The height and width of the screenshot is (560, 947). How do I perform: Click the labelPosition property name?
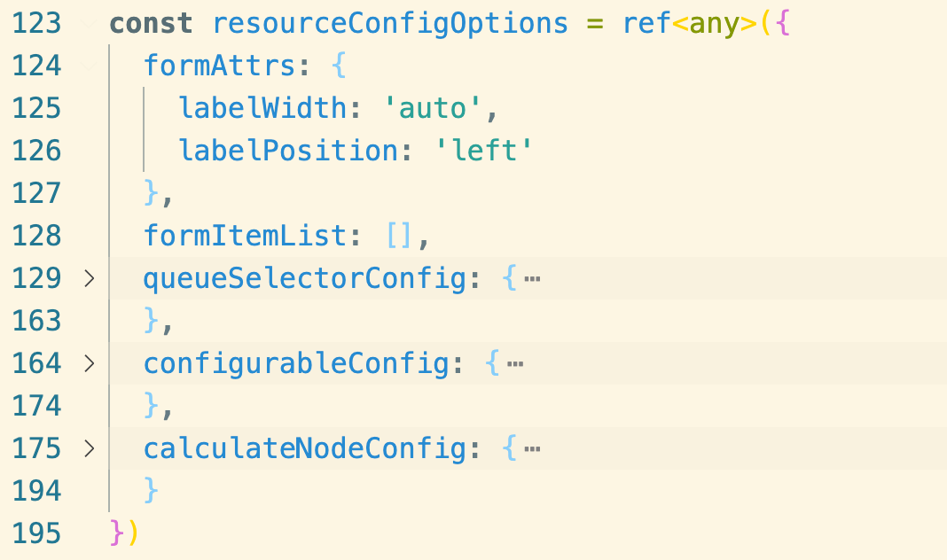pyautogui.click(x=288, y=151)
